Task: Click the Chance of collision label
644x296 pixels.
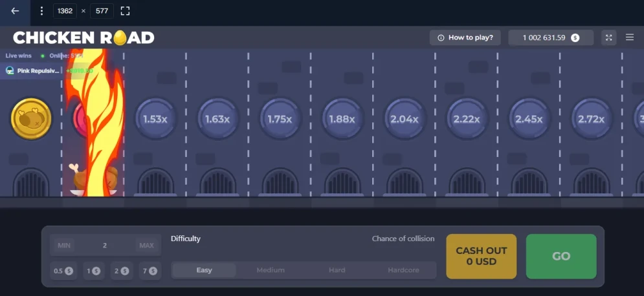Action: [403, 238]
